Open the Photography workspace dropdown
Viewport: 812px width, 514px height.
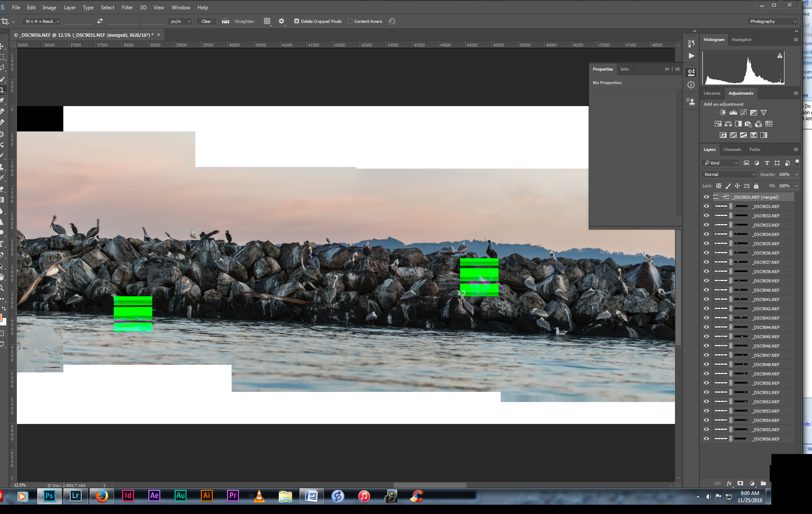click(x=773, y=21)
